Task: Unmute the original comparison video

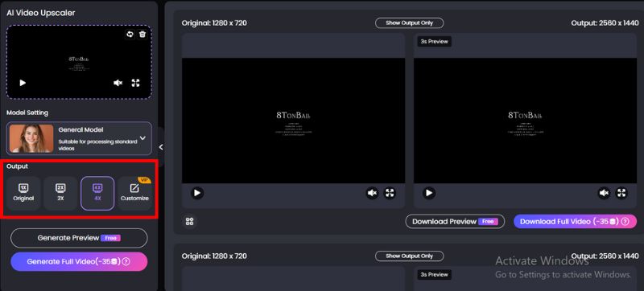Action: tap(372, 193)
